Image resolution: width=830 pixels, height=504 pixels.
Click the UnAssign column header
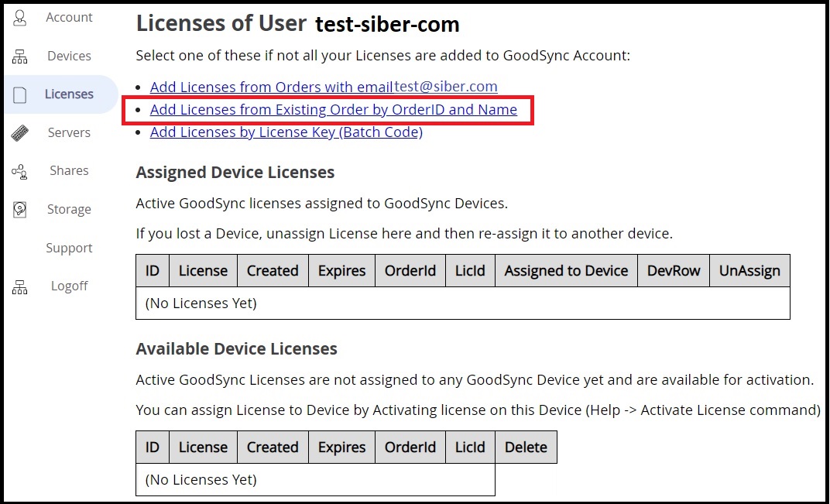pyautogui.click(x=749, y=271)
